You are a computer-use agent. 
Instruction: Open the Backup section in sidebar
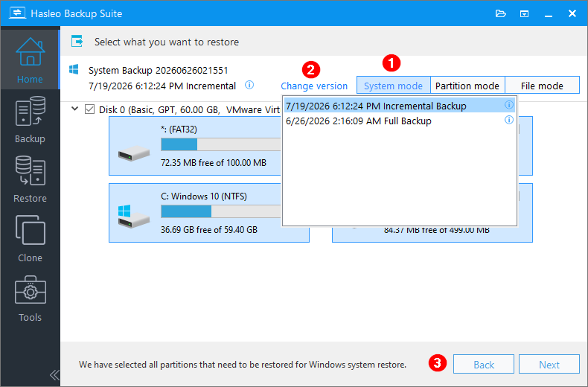point(30,119)
